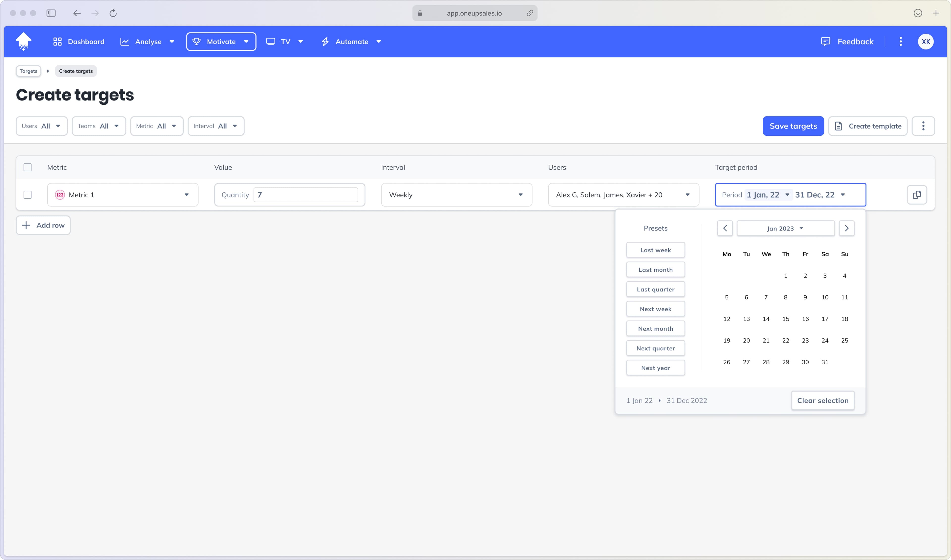951x560 pixels.
Task: Click the Motivate trophy icon
Action: 196,42
